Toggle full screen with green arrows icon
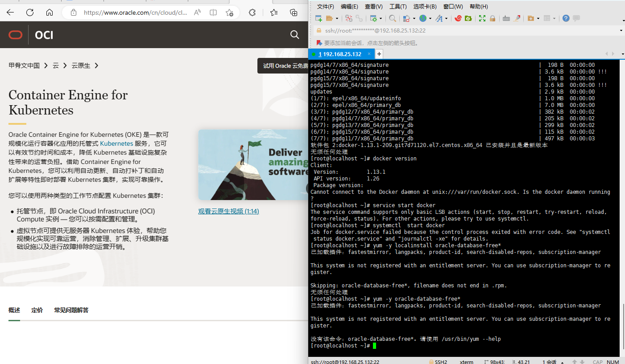Screen dimensions: 625x364 (x=482, y=18)
